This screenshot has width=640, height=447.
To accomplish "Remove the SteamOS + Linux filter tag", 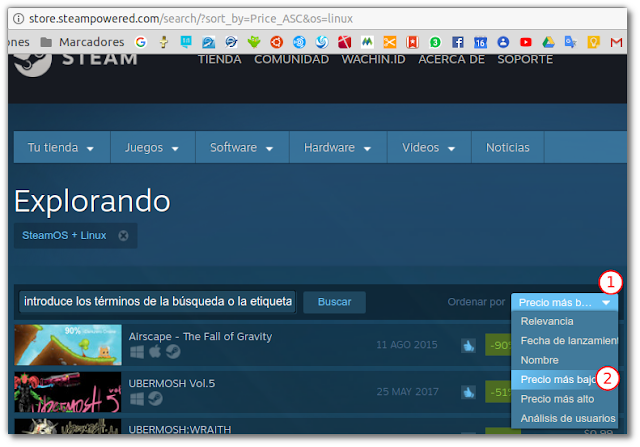I will (123, 236).
